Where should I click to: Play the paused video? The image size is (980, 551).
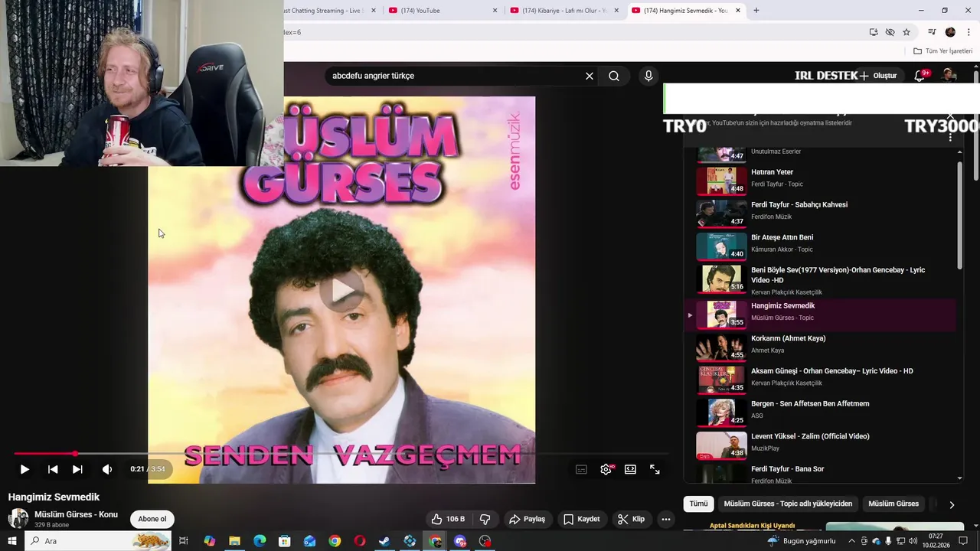(24, 469)
